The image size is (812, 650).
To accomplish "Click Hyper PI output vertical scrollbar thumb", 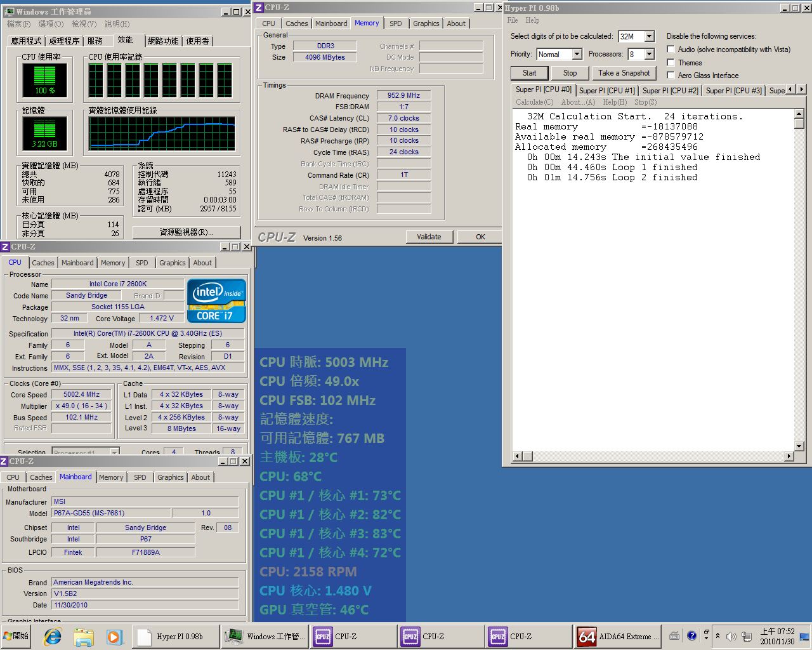I will [799, 123].
